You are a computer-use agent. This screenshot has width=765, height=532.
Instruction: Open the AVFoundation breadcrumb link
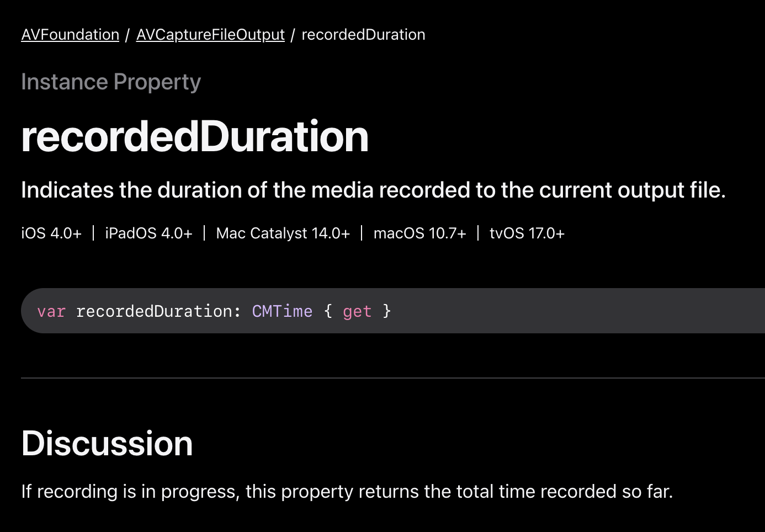(70, 34)
